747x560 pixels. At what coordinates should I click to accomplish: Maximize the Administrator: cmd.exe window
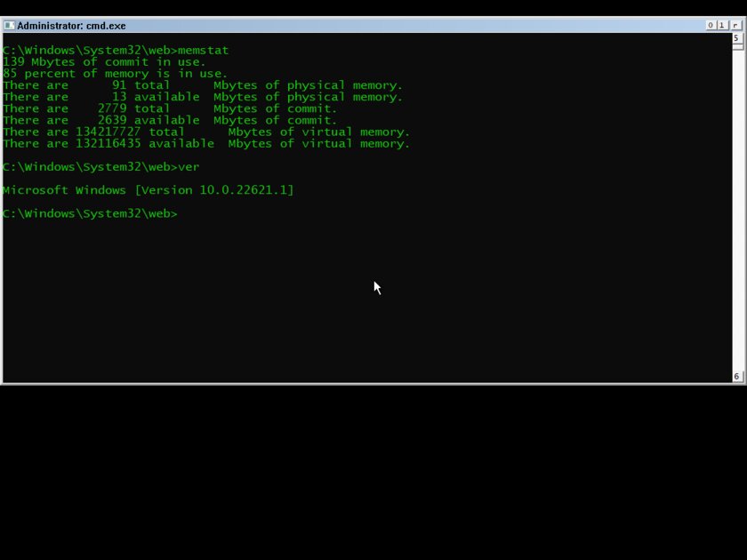[x=722, y=25]
